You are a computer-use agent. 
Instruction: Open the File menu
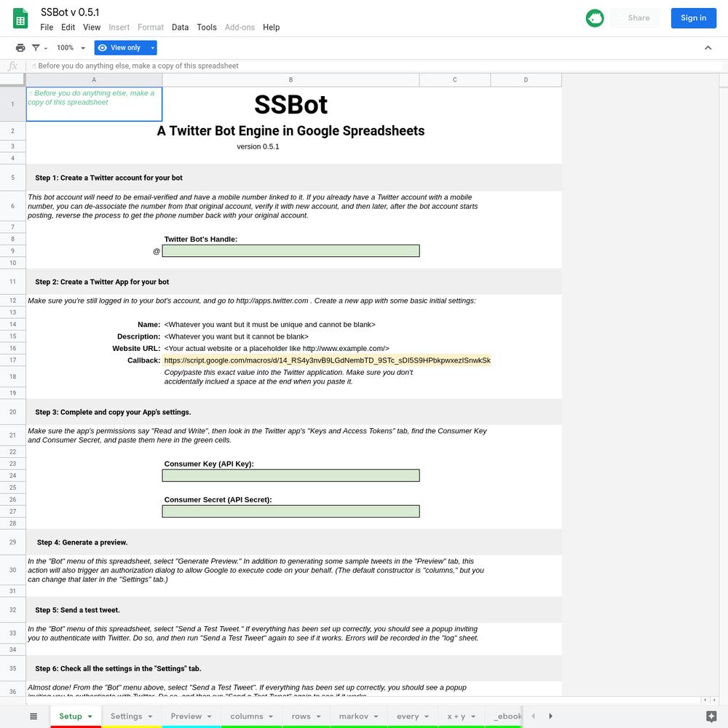coord(47,28)
